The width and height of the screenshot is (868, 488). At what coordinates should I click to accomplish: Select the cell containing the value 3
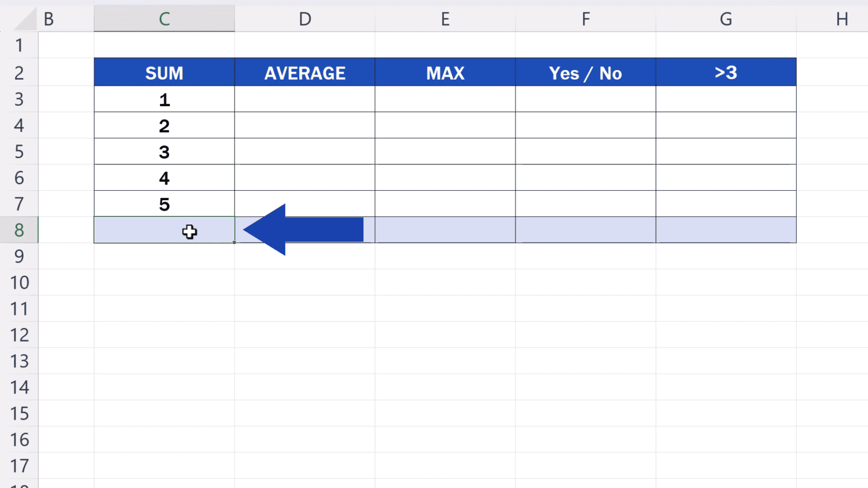click(x=164, y=152)
